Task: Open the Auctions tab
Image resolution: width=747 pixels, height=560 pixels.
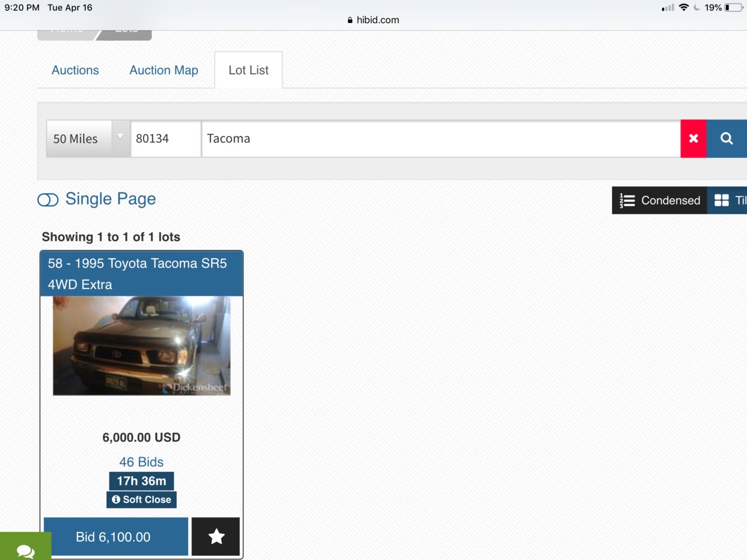Action: point(75,70)
